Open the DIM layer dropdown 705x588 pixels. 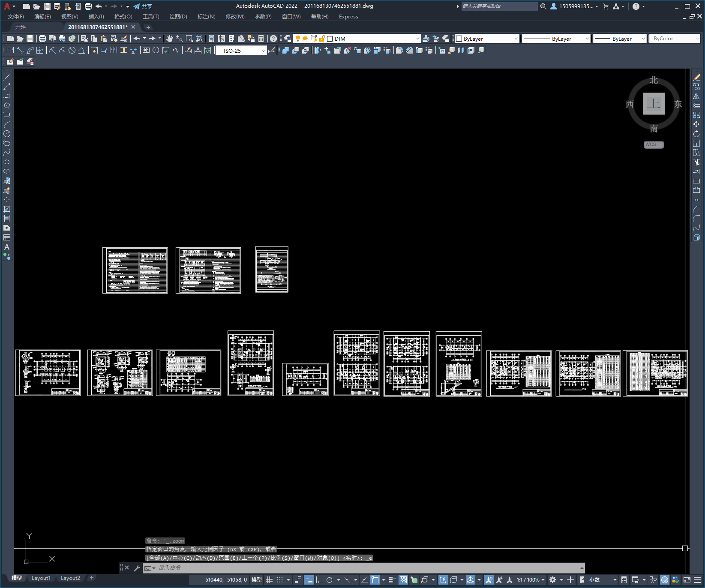click(418, 39)
